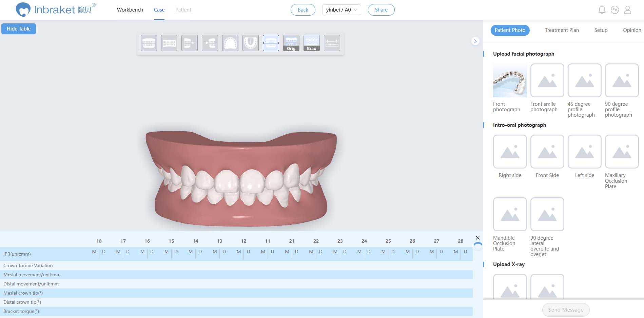Select tooth 11 column header
The height and width of the screenshot is (318, 644).
click(x=268, y=241)
